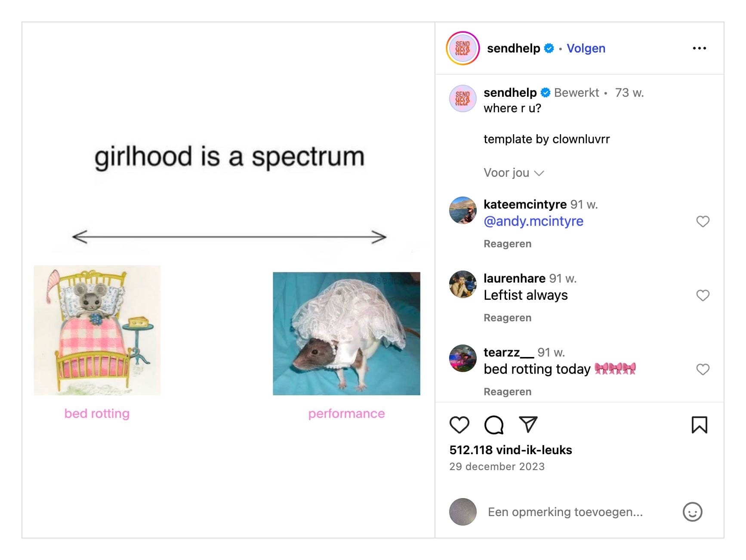Viewport: 746px width, 560px height.
Task: Click the rat in lace dress image
Action: click(346, 333)
